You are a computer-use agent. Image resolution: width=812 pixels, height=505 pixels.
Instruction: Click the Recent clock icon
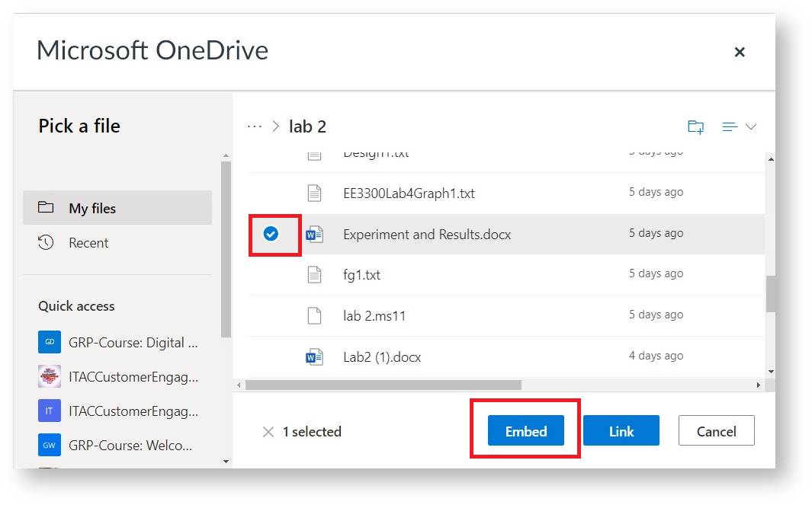(46, 242)
